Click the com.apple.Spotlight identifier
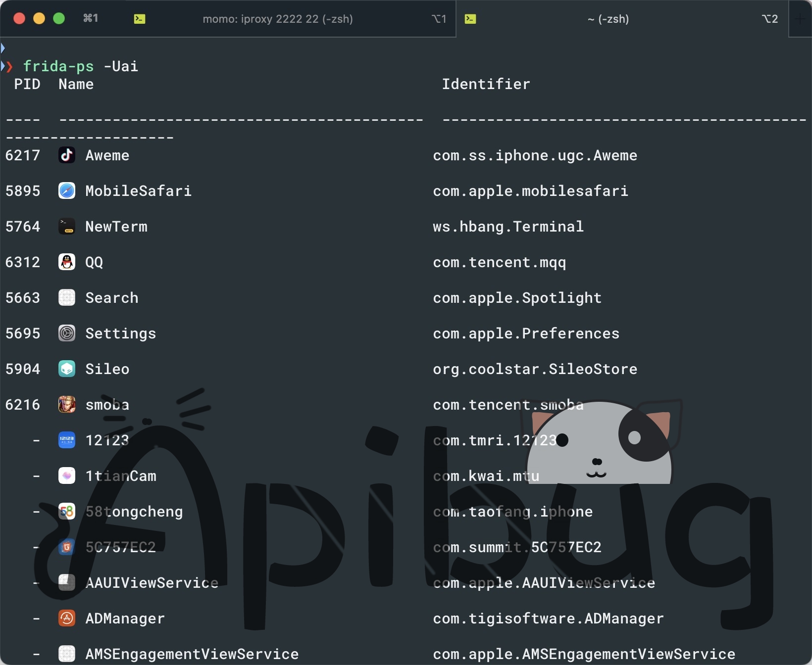The image size is (812, 665). click(517, 298)
